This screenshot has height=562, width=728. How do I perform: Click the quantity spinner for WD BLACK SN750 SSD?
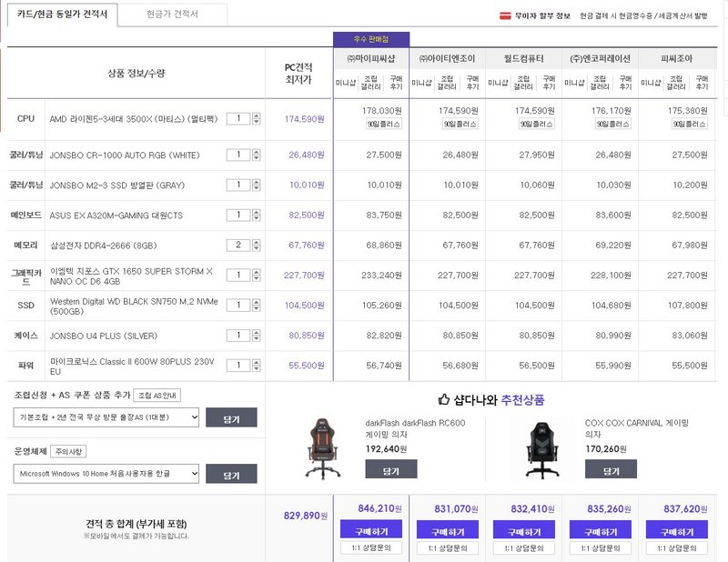257,306
